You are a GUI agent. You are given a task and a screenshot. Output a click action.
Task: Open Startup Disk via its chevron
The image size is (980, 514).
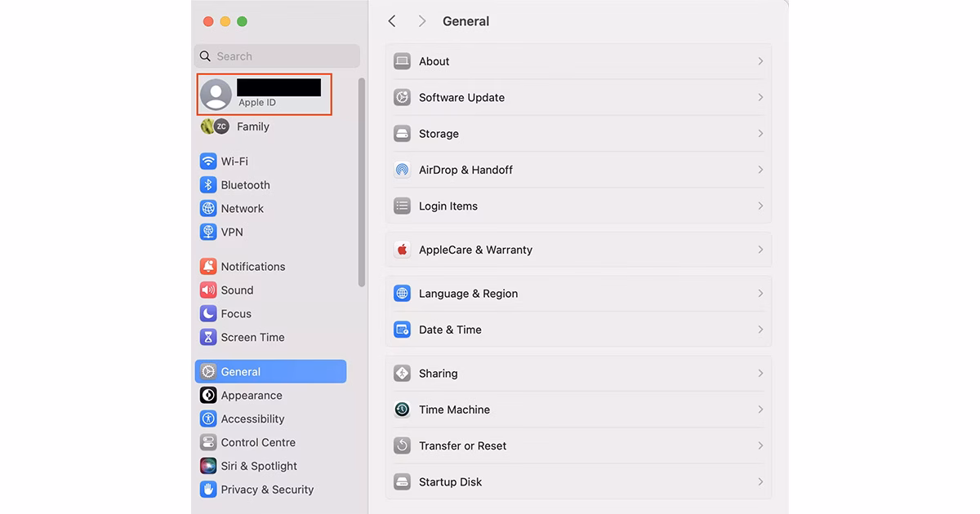click(x=760, y=482)
